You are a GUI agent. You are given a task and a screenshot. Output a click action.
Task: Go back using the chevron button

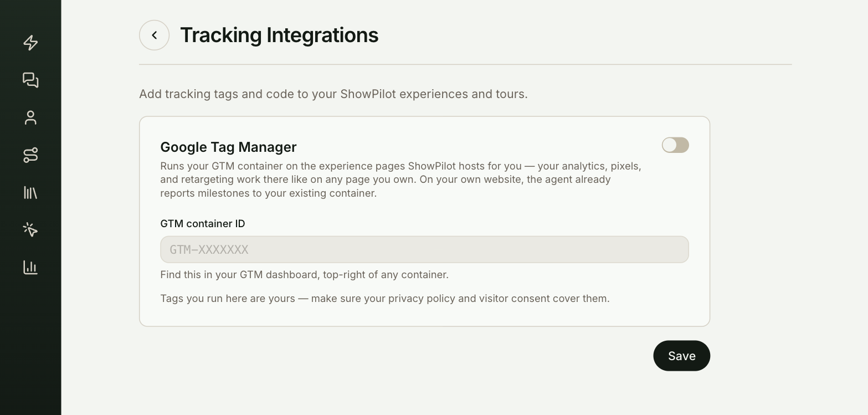[154, 35]
